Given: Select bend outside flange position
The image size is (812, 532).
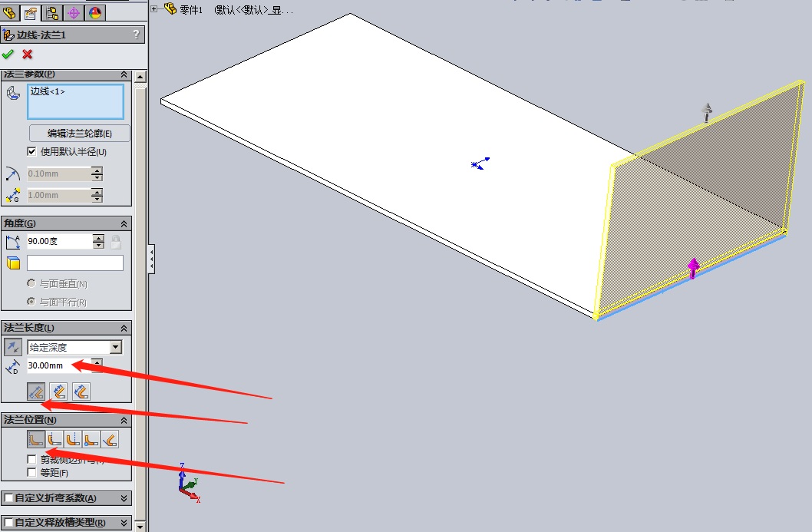Looking at the screenshot, I should (73, 439).
